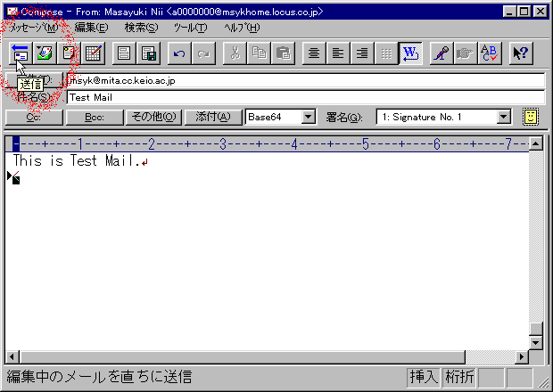Toggle the 挿入 insert mode indicator

point(424,377)
